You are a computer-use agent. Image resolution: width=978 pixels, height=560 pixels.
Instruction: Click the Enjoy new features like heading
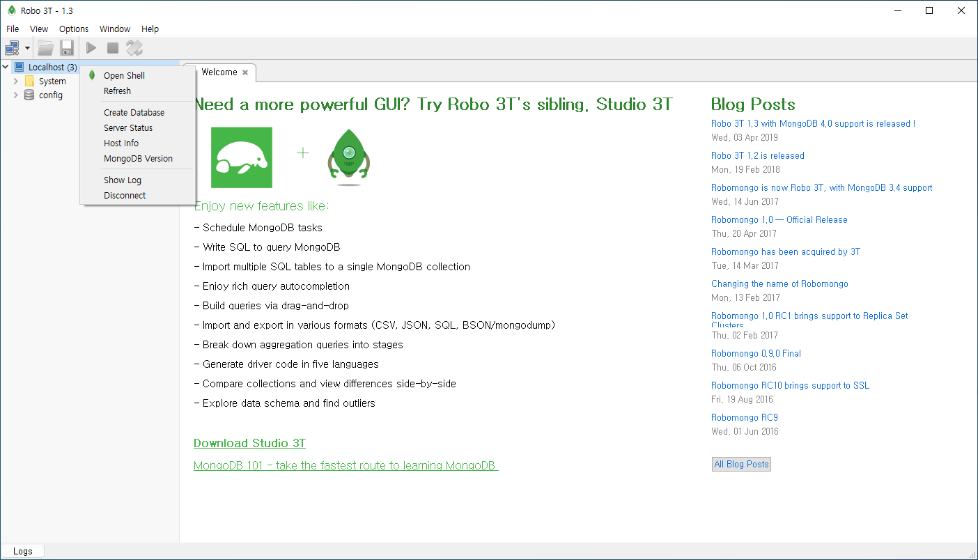click(x=261, y=206)
